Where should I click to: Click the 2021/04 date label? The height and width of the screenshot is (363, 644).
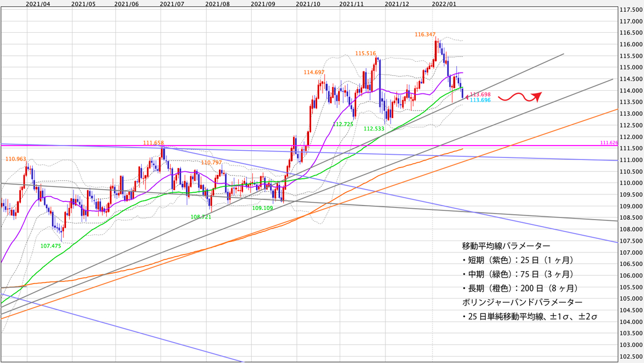38,4
